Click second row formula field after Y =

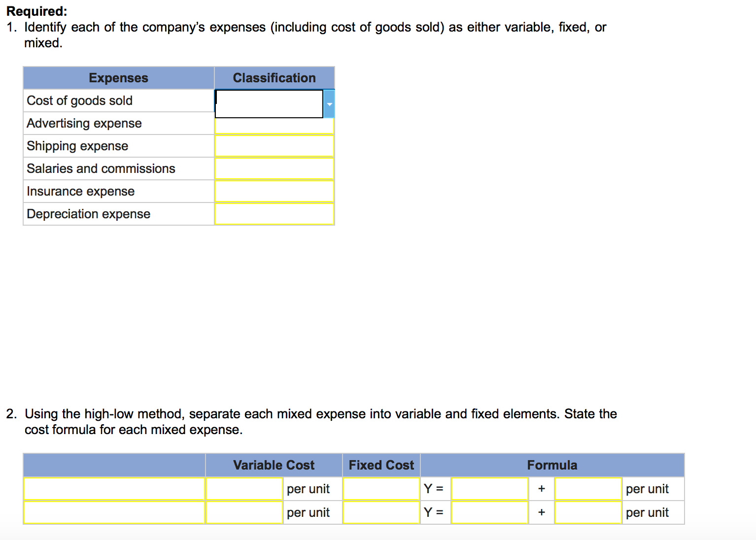pos(490,512)
